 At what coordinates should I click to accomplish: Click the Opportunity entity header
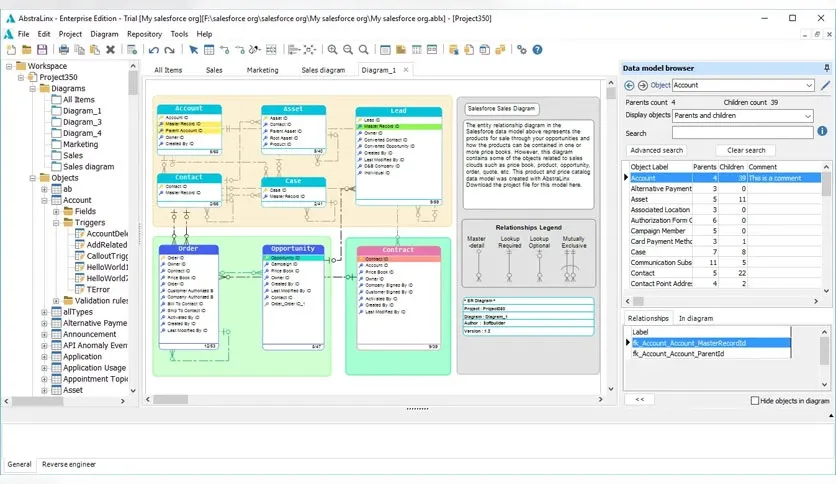pyautogui.click(x=293, y=249)
